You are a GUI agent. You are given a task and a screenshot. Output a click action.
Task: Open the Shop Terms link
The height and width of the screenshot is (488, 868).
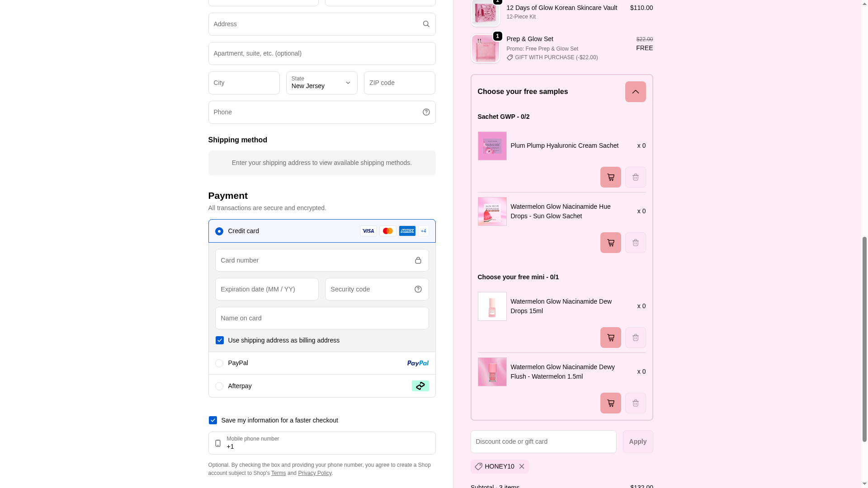(x=278, y=473)
